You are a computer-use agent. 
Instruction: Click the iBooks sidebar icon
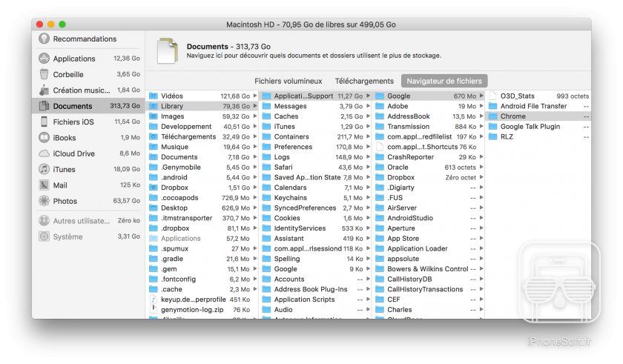coord(44,138)
